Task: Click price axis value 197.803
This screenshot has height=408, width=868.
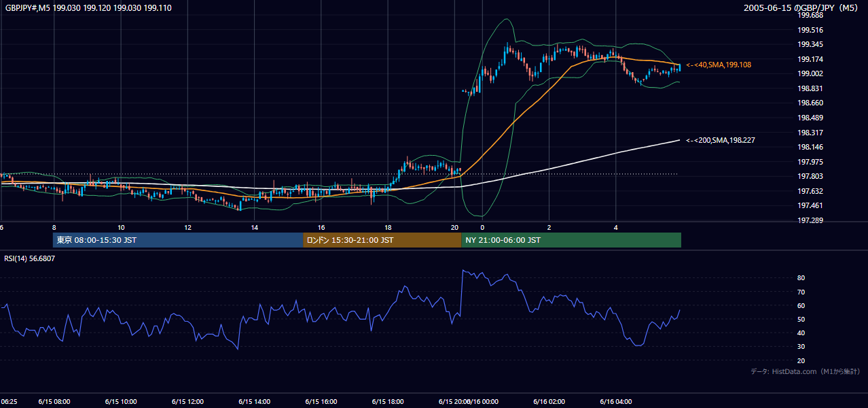Action: (810, 176)
